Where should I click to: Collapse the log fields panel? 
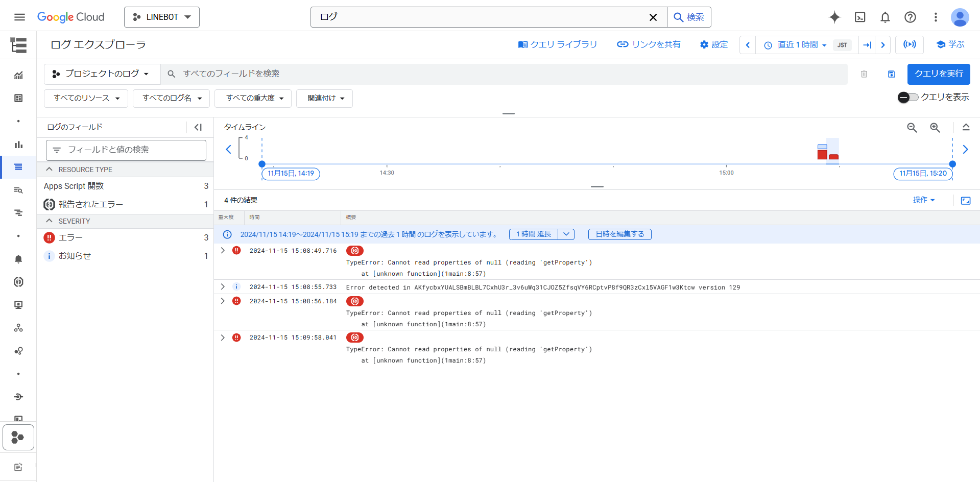[x=198, y=127]
